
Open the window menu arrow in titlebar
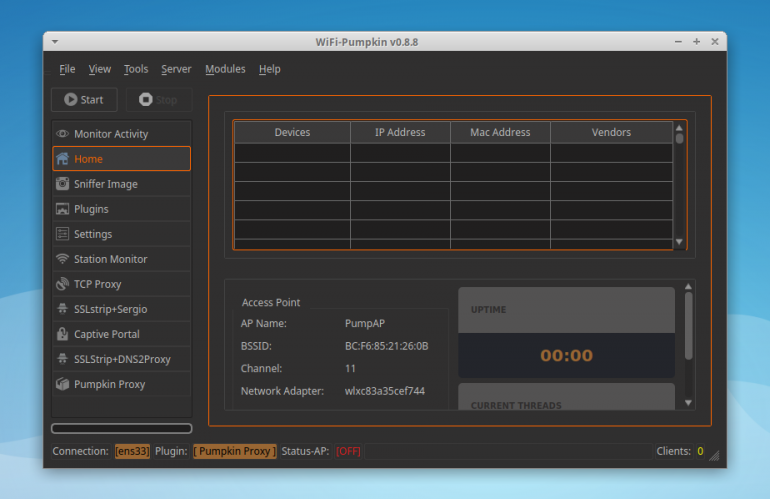click(55, 42)
